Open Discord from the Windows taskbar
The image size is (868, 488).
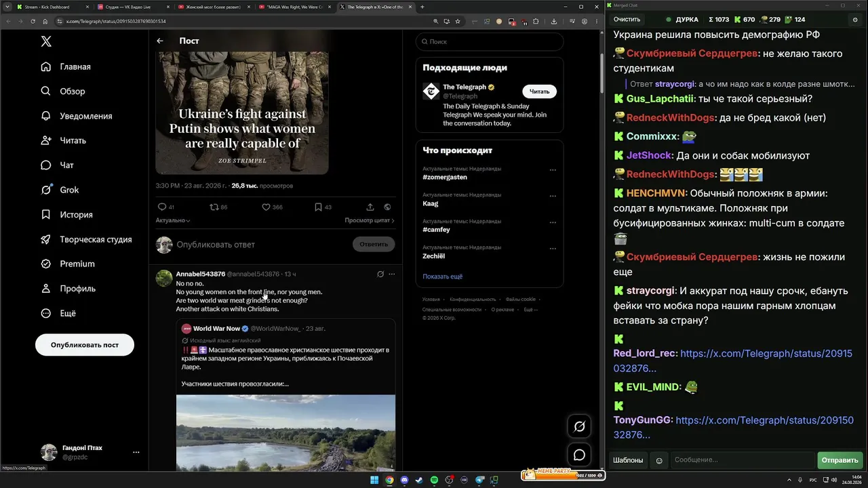tap(405, 480)
